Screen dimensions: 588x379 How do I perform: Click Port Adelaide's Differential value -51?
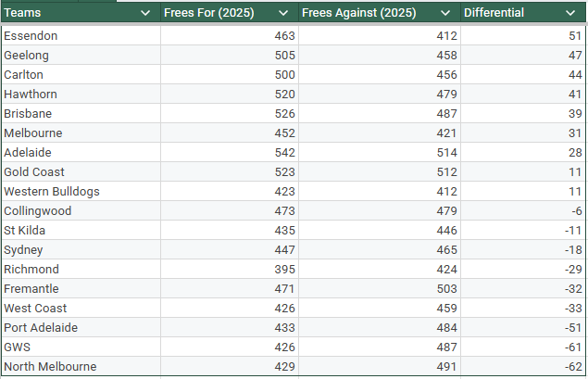[x=573, y=328]
